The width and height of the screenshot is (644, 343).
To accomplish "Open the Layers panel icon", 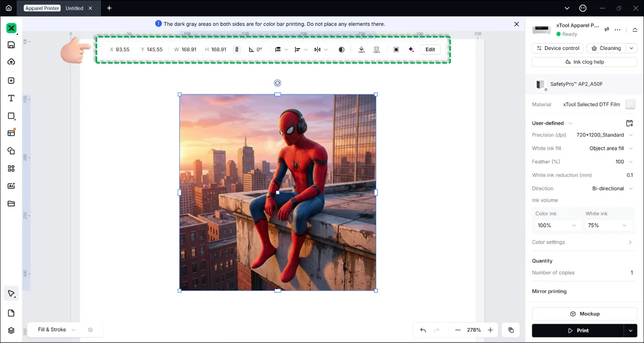I will click(x=11, y=330).
